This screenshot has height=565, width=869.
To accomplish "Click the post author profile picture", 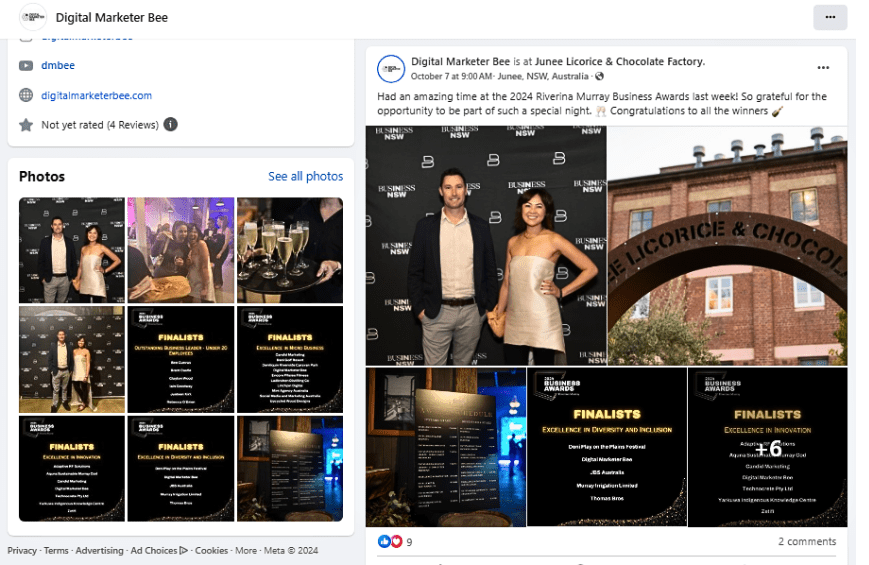I will coord(391,68).
